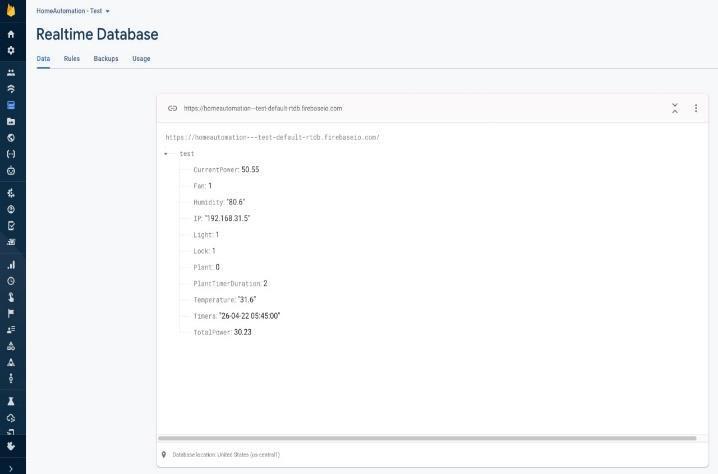Open HomeAutomation - Test project dropdown

point(73,11)
